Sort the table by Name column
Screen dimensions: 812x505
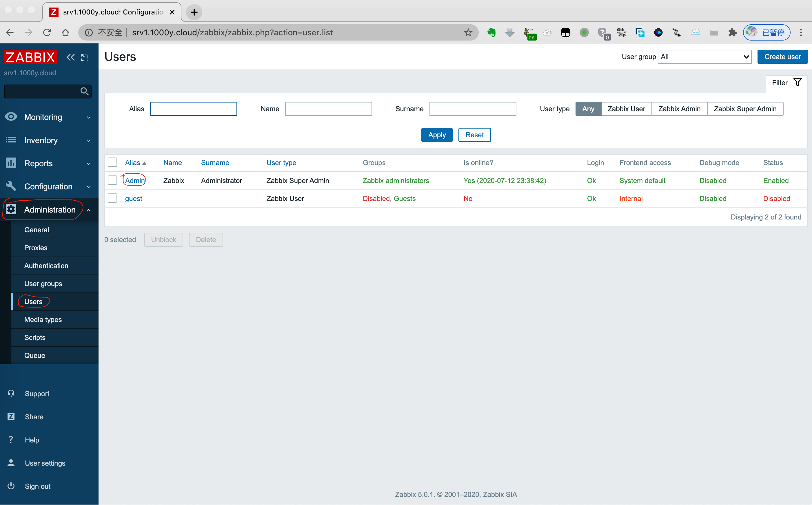pyautogui.click(x=172, y=163)
